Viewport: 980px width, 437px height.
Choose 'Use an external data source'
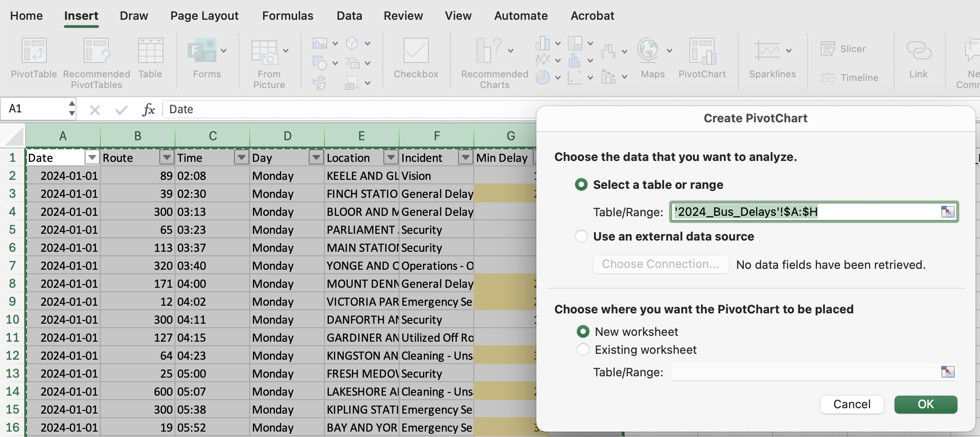coord(581,236)
